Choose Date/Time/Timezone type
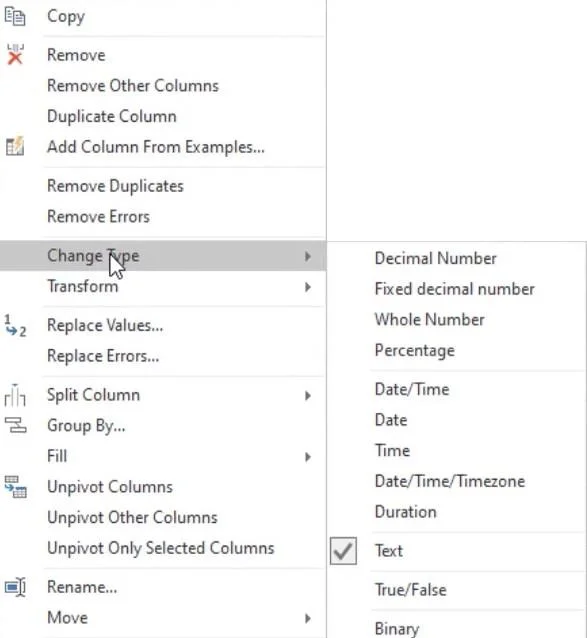The image size is (587, 638). click(x=450, y=481)
